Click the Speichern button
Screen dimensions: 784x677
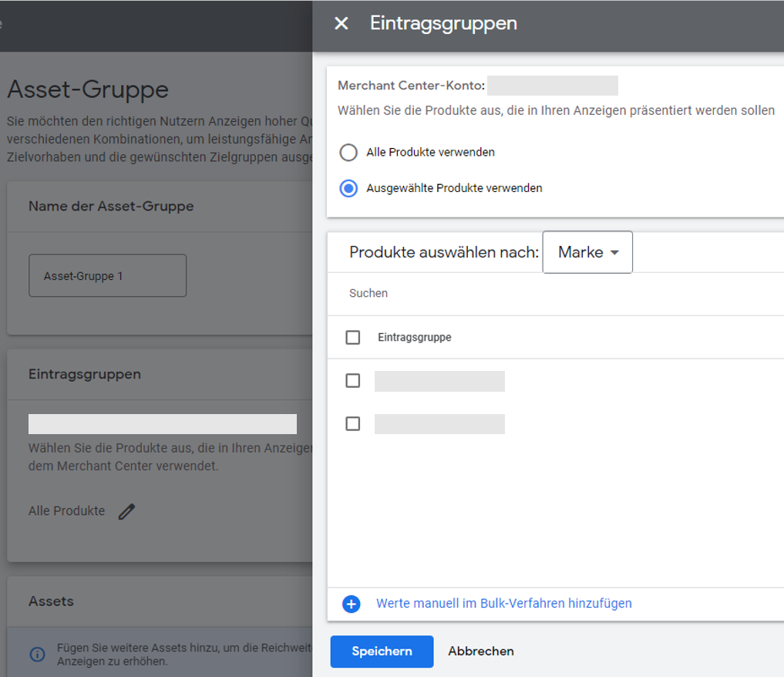point(382,652)
